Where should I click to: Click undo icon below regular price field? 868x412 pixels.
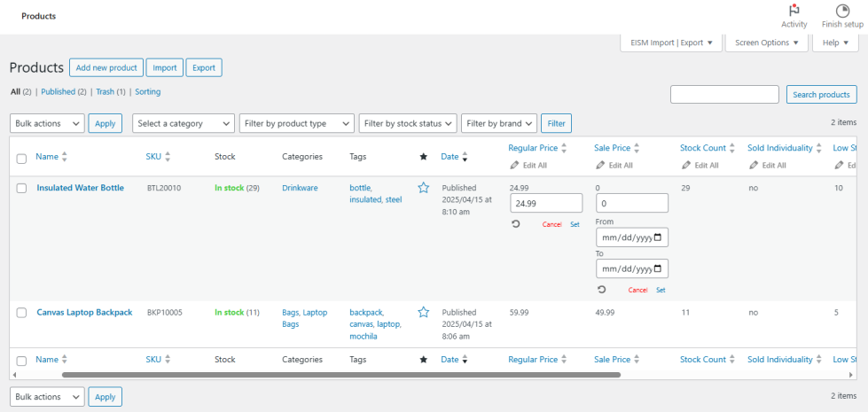pyautogui.click(x=515, y=224)
